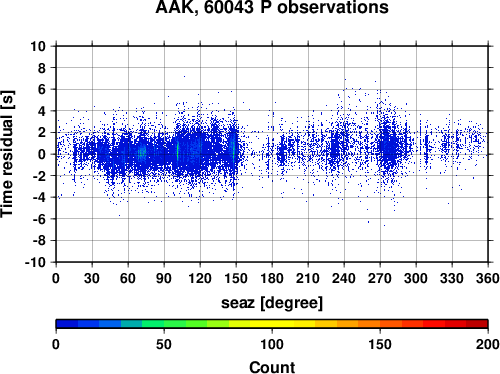Select the green colorbar segment near 50
Image resolution: width=500 pixels, height=374 pixels.
click(164, 324)
